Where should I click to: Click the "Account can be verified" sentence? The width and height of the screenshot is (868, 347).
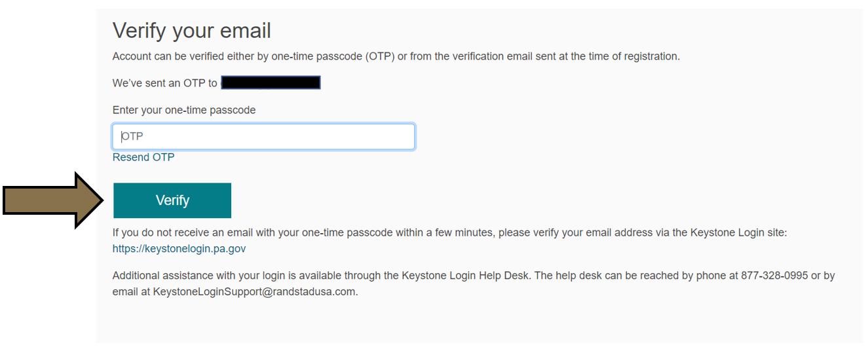(396, 56)
